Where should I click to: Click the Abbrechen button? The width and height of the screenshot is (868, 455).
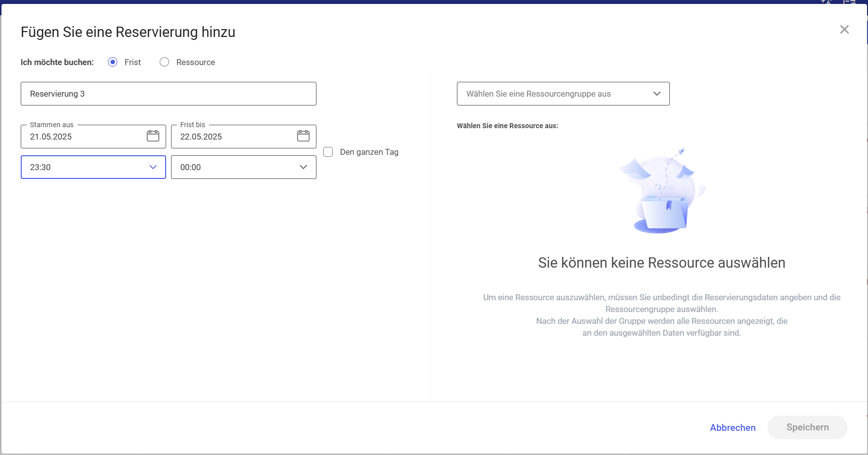coord(732,427)
